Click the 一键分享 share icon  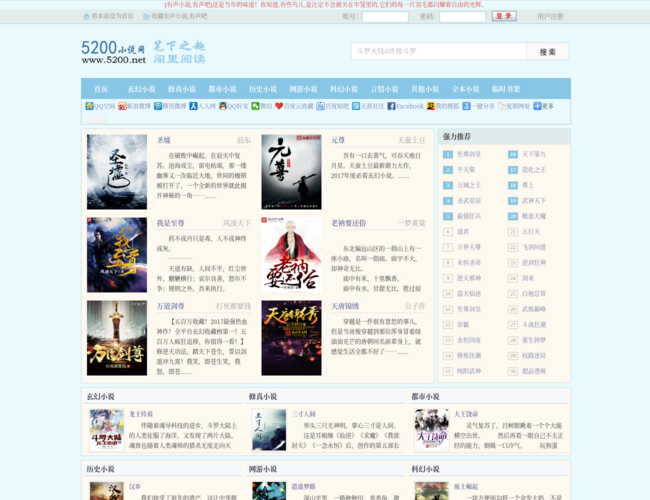click(x=466, y=106)
